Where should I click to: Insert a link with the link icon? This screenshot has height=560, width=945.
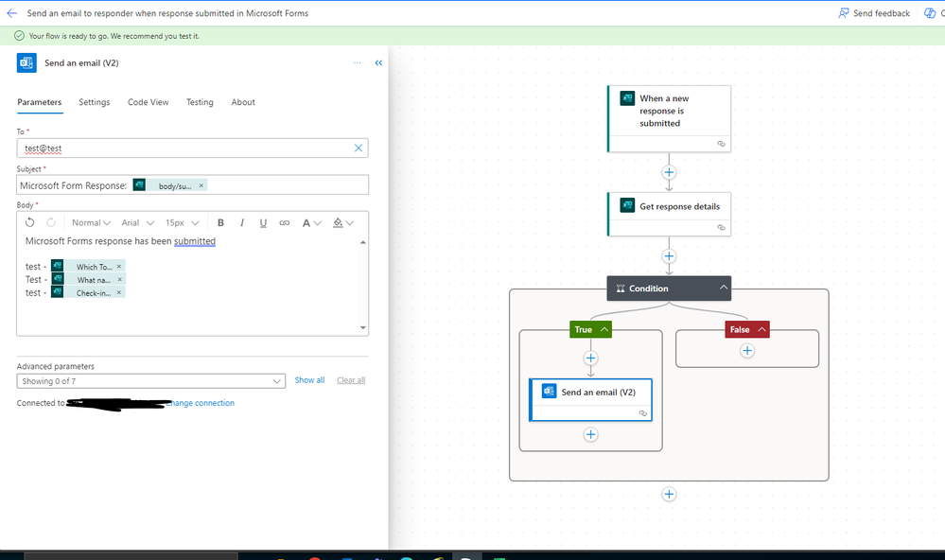click(x=285, y=222)
